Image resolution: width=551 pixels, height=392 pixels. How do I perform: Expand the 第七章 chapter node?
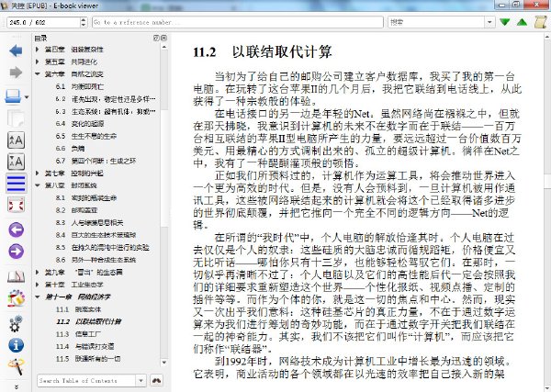(38, 174)
